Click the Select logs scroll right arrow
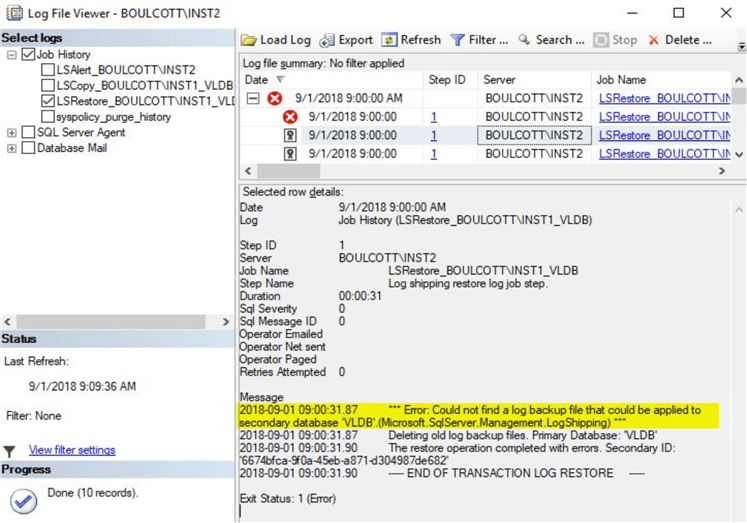This screenshot has height=523, width=747. coord(226,322)
